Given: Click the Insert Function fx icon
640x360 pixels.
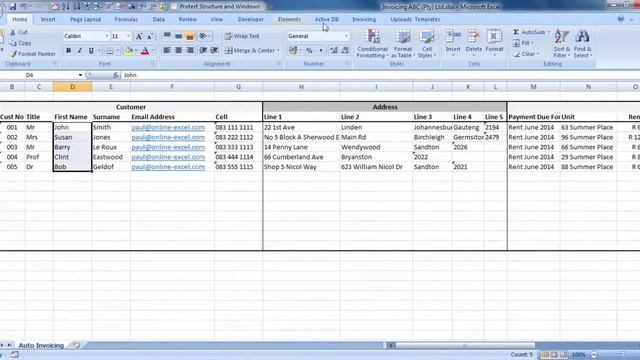Looking at the screenshot, I should click(x=116, y=75).
